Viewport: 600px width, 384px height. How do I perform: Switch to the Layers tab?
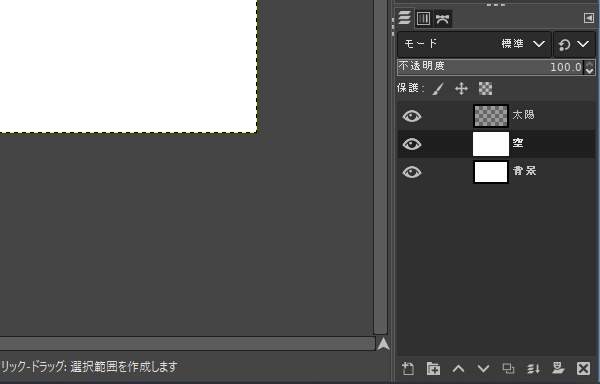pos(404,18)
